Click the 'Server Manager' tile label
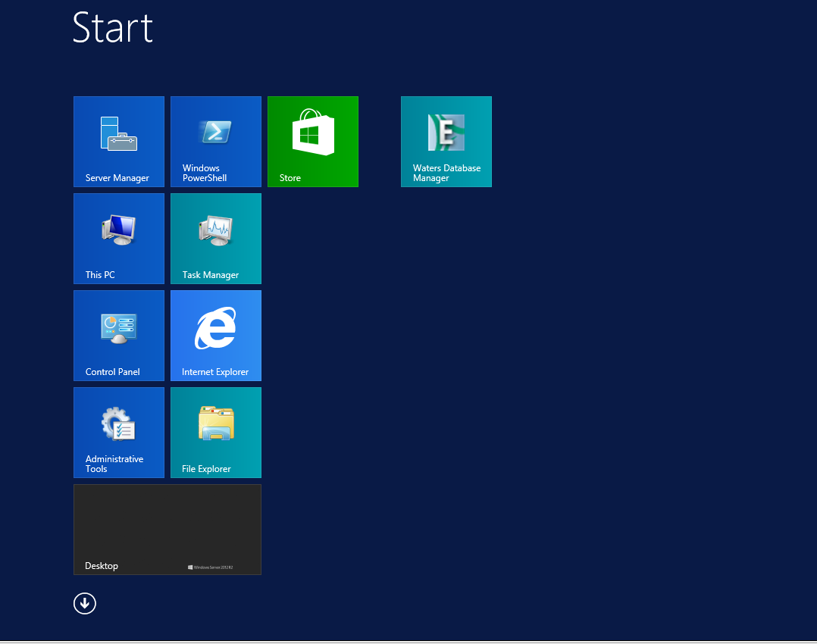Viewport: 817px width, 644px height. click(117, 179)
